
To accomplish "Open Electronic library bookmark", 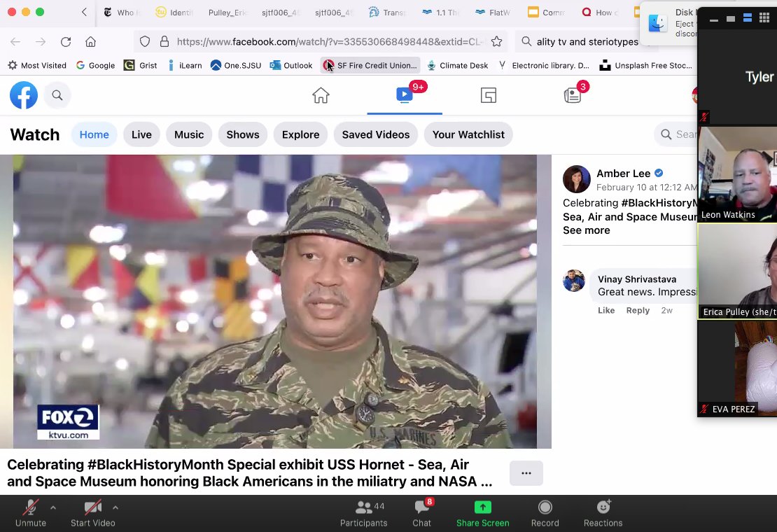I will tap(544, 65).
